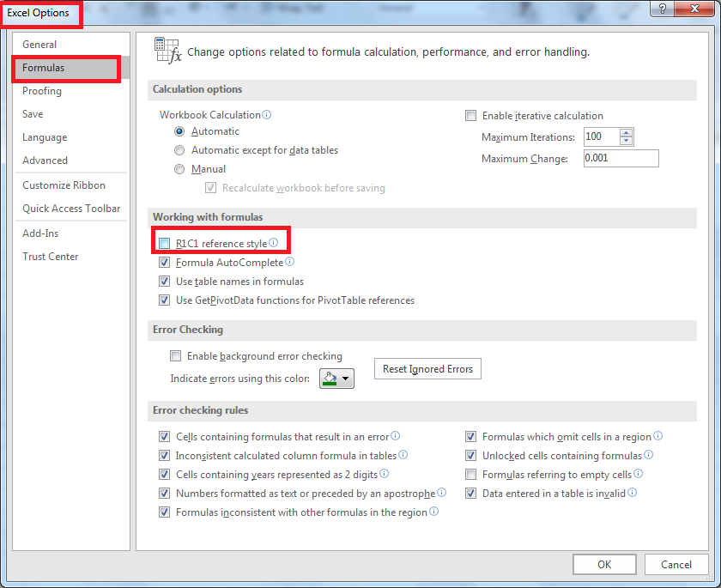Click info icon for cells resulting in error

click(x=396, y=435)
